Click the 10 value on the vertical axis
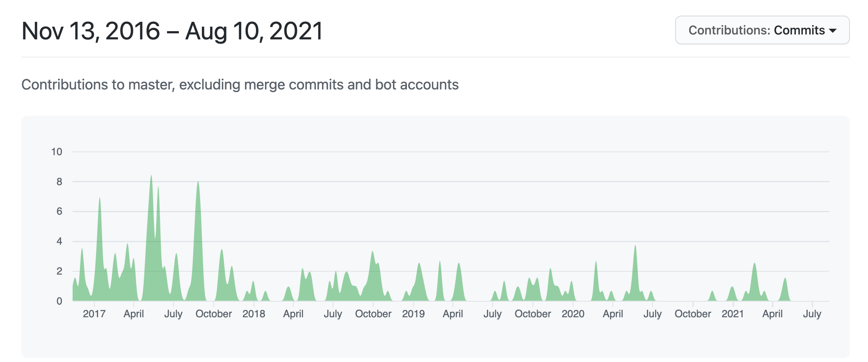Viewport: 868px width, 362px height. click(x=57, y=152)
